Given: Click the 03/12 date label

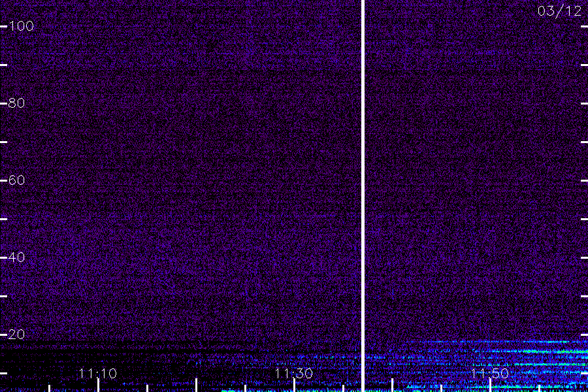Looking at the screenshot, I should tap(559, 11).
